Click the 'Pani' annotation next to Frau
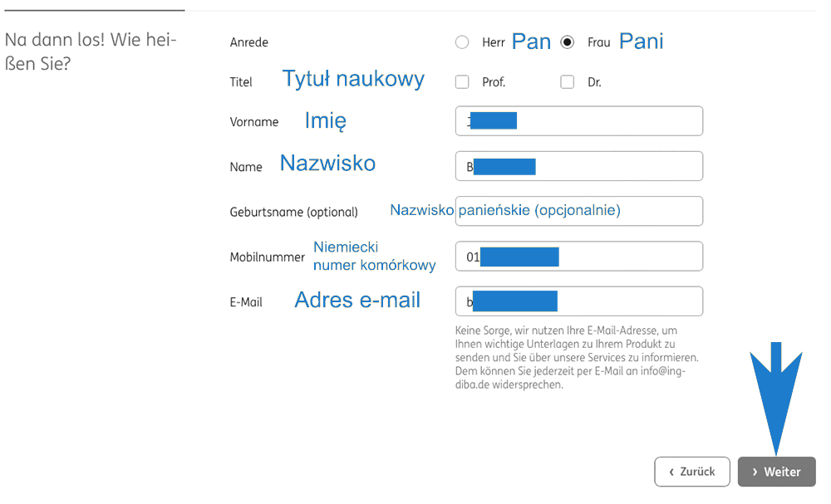The image size is (831, 504). coord(641,41)
